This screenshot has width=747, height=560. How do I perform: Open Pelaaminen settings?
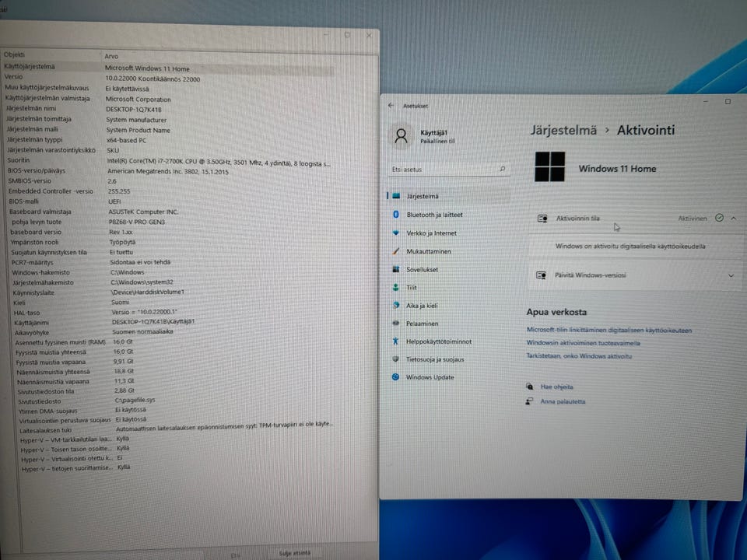coord(449,323)
